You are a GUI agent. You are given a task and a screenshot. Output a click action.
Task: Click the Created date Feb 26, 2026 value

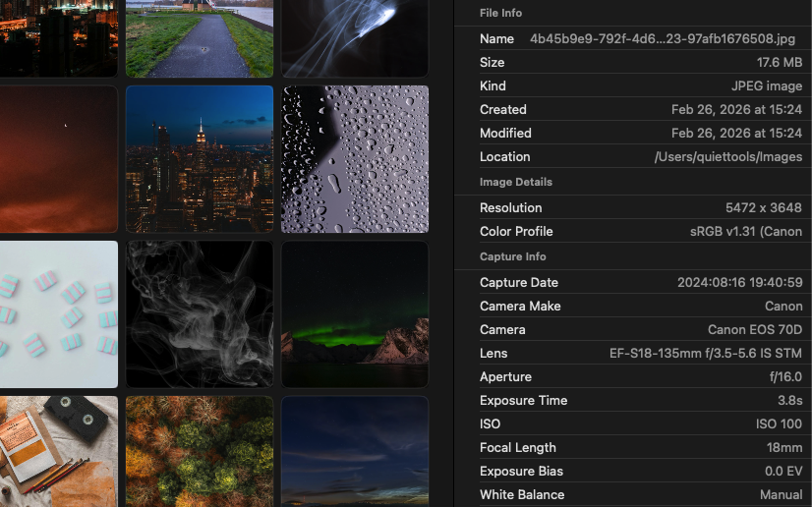click(x=736, y=110)
